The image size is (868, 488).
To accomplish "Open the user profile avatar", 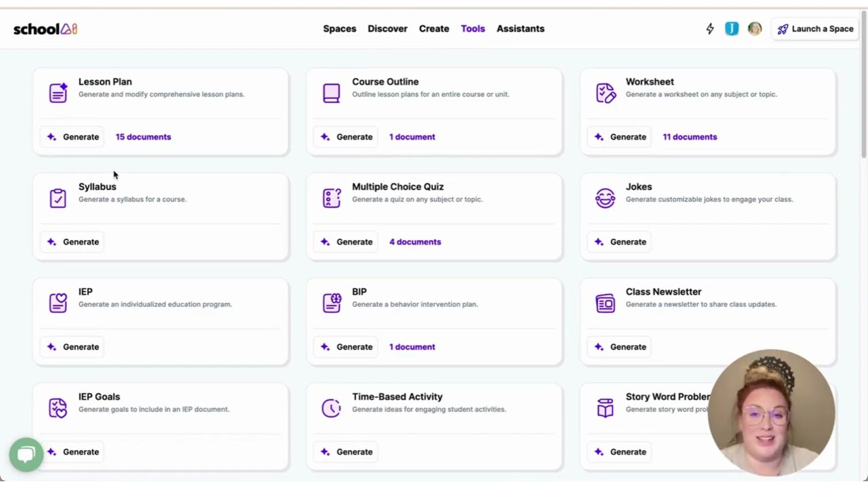I will point(755,29).
